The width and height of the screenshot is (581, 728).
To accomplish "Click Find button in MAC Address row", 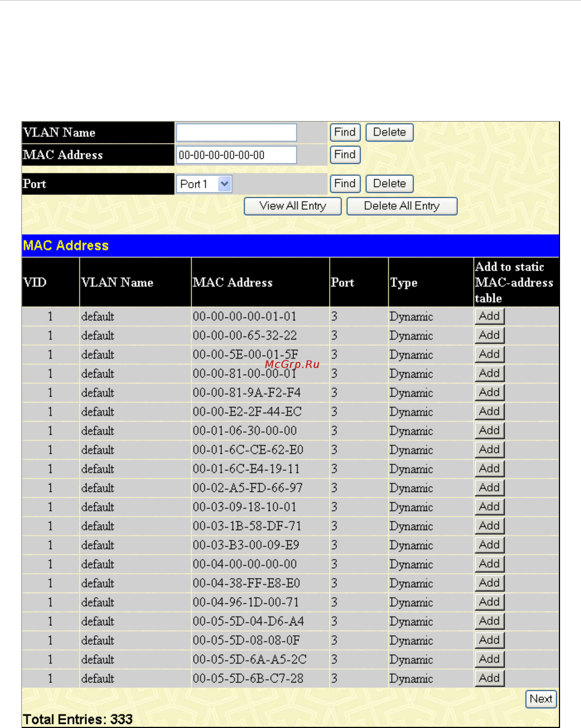I will coord(345,155).
